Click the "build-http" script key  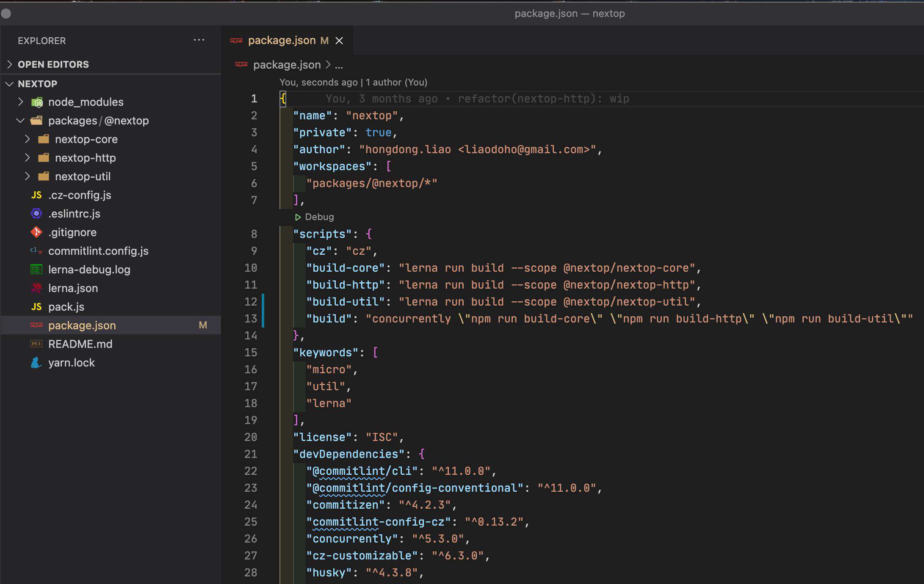coord(346,285)
